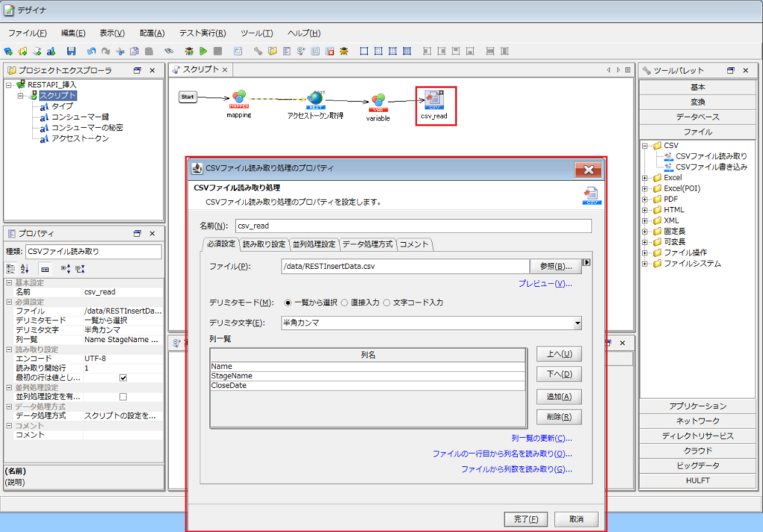The width and height of the screenshot is (763, 532).
Task: Click the green Run script play icon
Action: pyautogui.click(x=203, y=51)
